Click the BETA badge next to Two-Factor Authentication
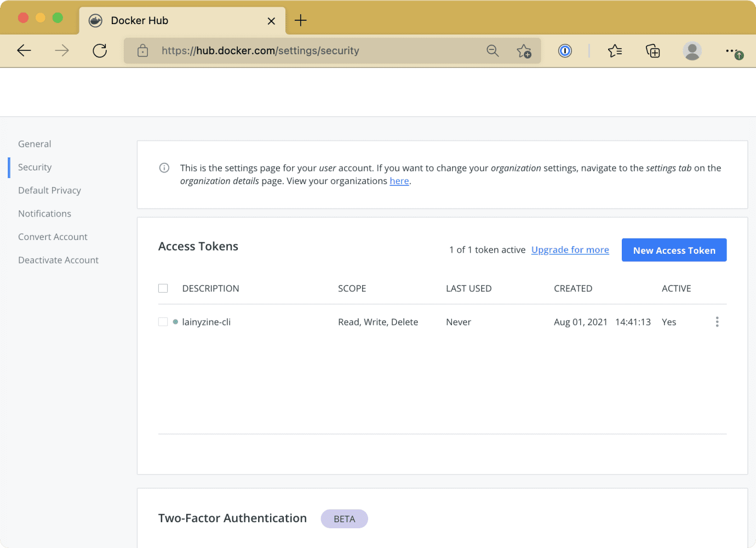The width and height of the screenshot is (756, 548). (x=344, y=519)
